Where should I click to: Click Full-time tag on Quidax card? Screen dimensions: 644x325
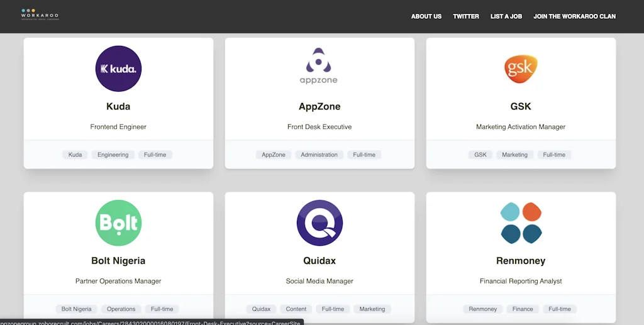click(x=333, y=309)
